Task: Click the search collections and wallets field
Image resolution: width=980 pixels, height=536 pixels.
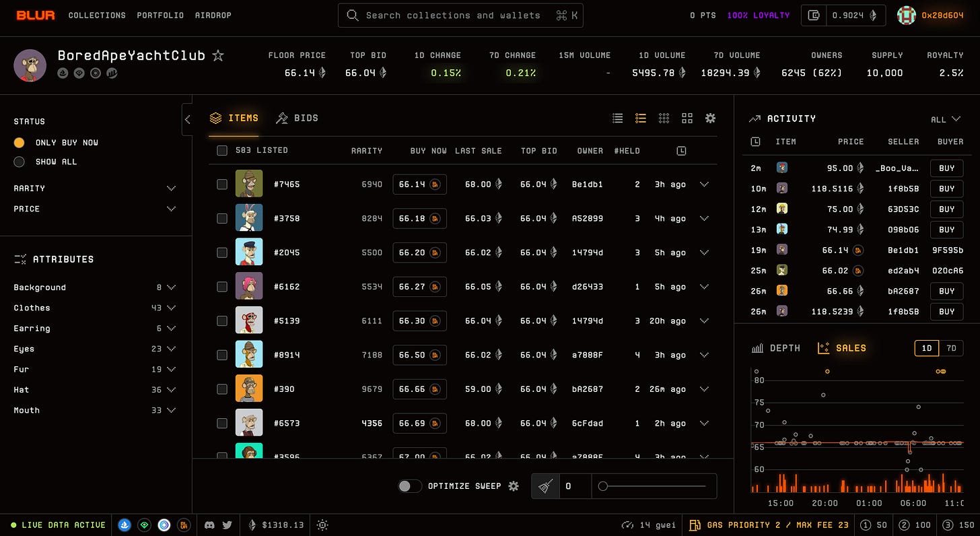Action: tap(461, 15)
